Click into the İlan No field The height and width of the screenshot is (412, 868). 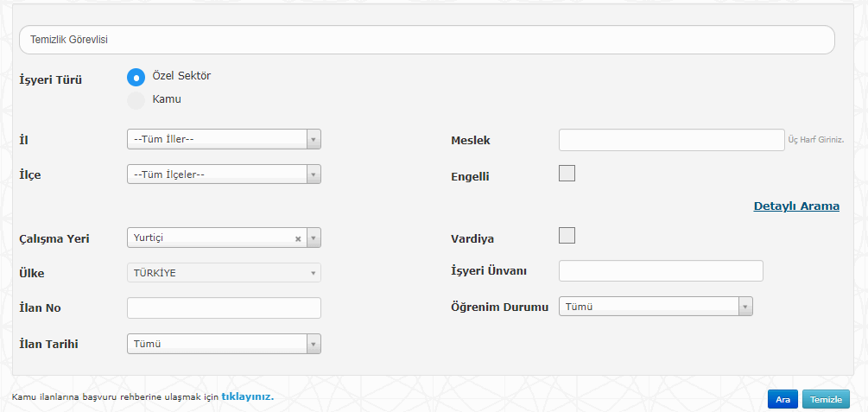pyautogui.click(x=224, y=308)
